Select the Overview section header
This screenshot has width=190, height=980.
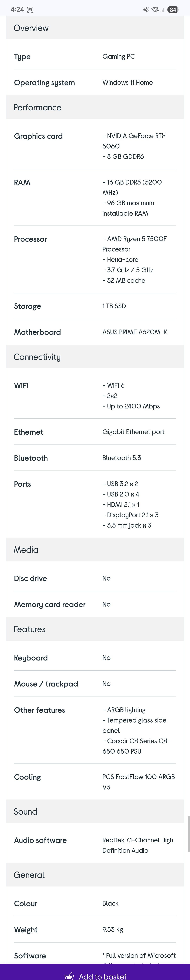coord(31,28)
